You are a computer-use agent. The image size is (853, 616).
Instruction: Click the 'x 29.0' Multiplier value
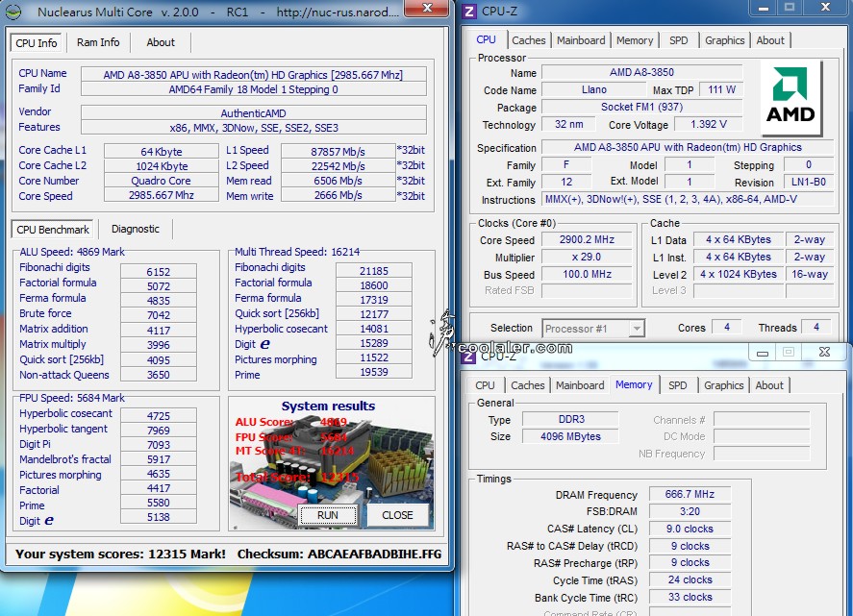[587, 258]
